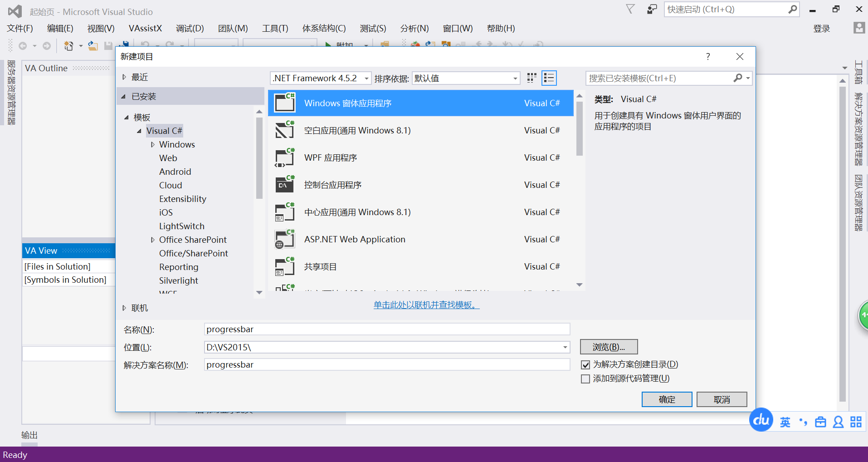Click the quick launch magnifier icon
The width and height of the screenshot is (868, 462).
click(x=792, y=9)
